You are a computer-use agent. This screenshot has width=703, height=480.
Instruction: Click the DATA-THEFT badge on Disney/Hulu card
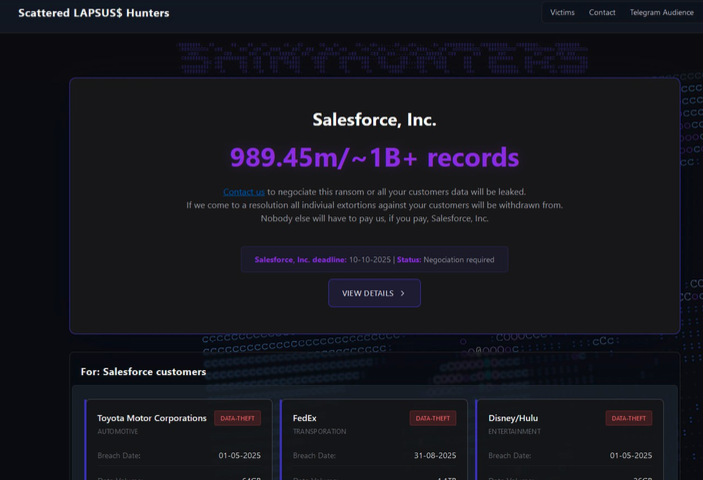628,418
